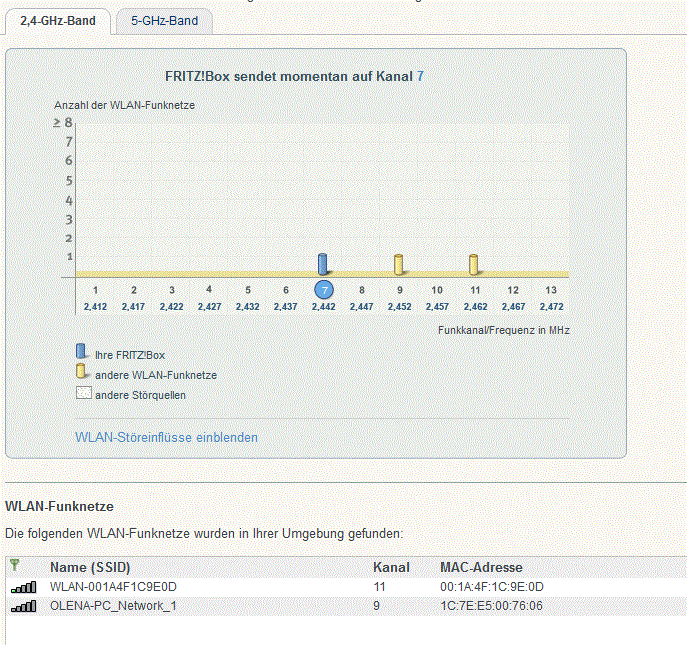
Task: Click channel 13 label on the chart axis
Action: coord(551,289)
